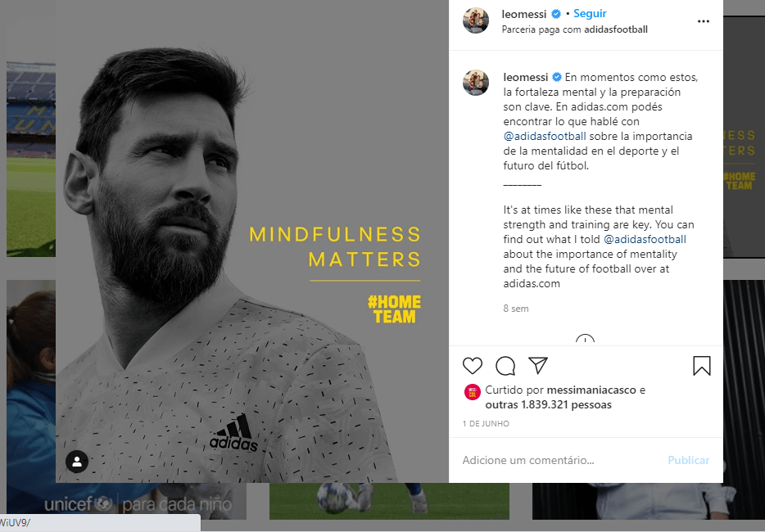This screenshot has width=765, height=532.
Task: Open the messimaniacasco liker avatar
Action: click(x=473, y=392)
